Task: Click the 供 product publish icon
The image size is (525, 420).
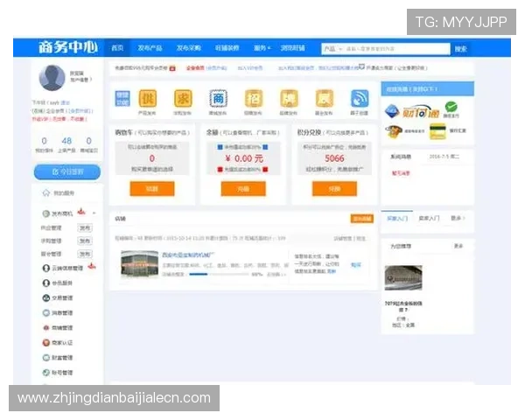Action: [x=148, y=99]
